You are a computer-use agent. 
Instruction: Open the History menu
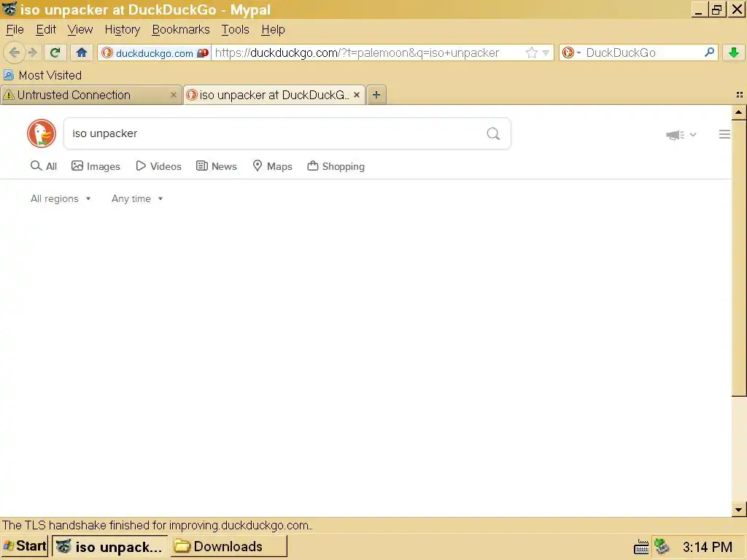(123, 29)
